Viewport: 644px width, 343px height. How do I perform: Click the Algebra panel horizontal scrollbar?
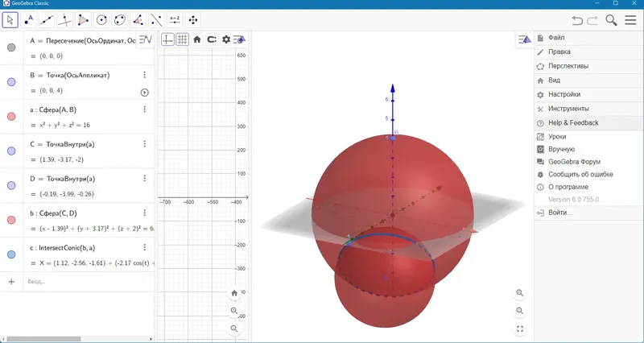[43, 339]
